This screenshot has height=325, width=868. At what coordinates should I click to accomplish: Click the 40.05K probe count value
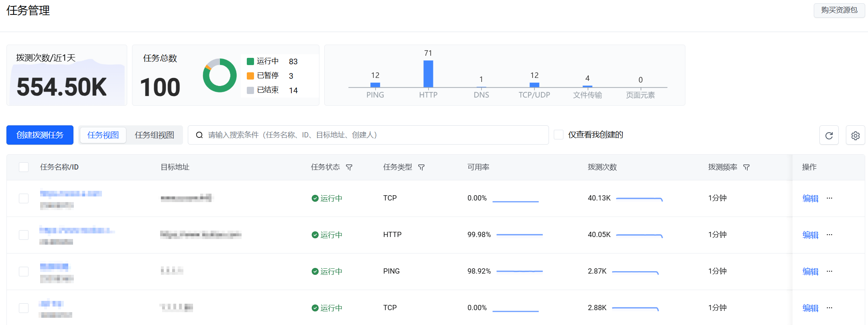[599, 235]
